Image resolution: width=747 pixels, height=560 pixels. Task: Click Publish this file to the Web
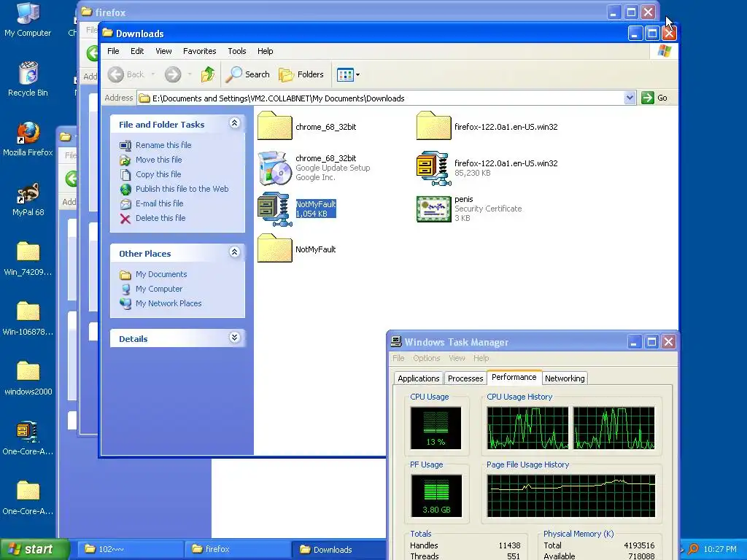[182, 189]
